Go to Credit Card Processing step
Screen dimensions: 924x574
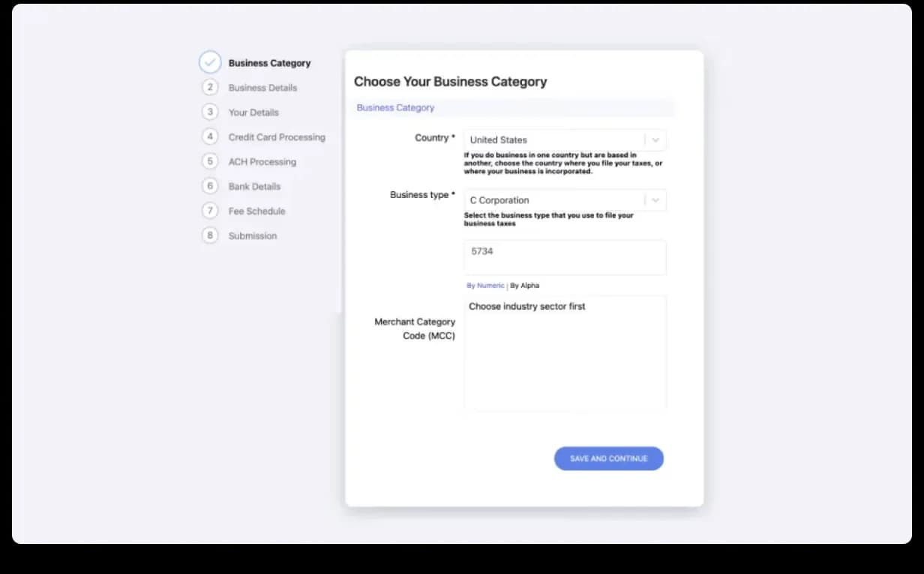click(x=277, y=137)
